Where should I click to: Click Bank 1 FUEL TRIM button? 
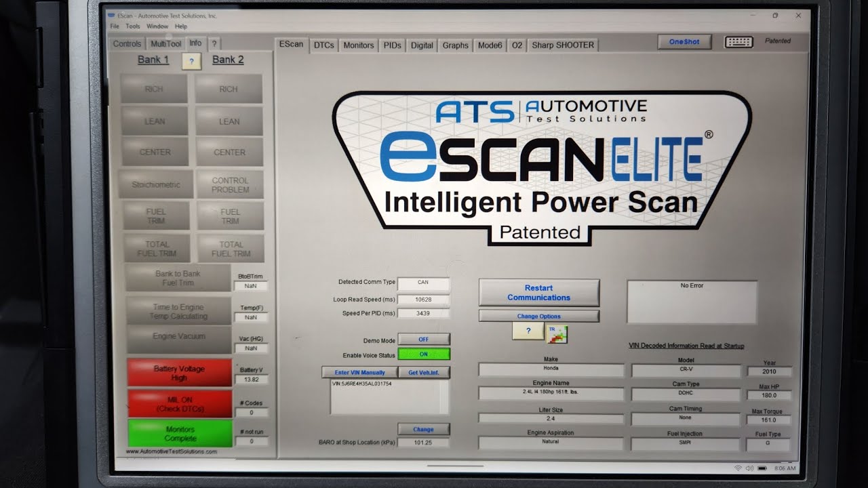point(157,216)
